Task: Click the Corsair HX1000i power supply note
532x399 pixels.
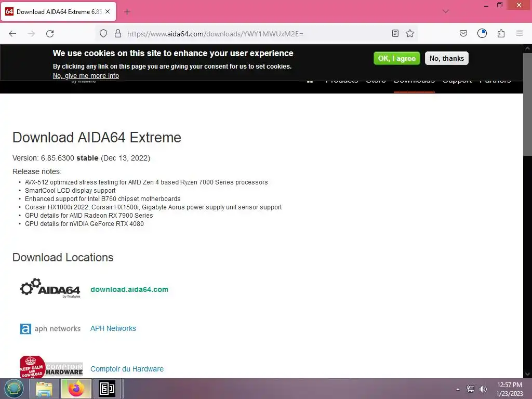Action: click(x=153, y=207)
